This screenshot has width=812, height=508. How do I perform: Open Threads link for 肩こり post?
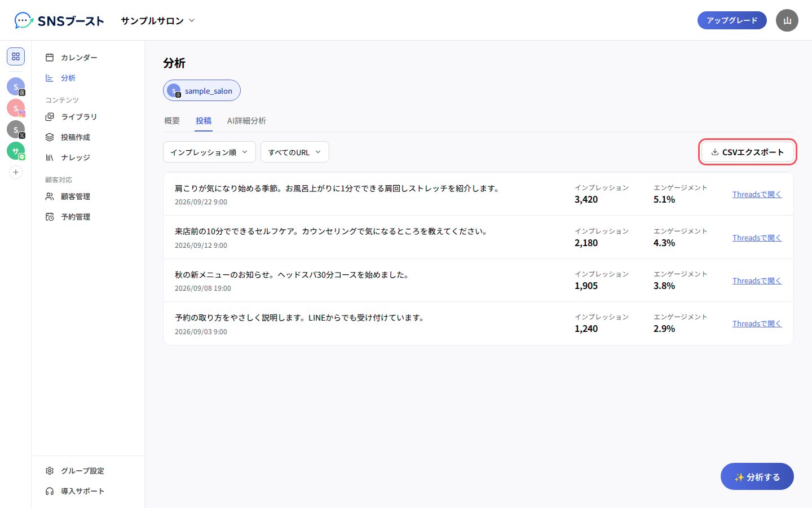tap(757, 194)
